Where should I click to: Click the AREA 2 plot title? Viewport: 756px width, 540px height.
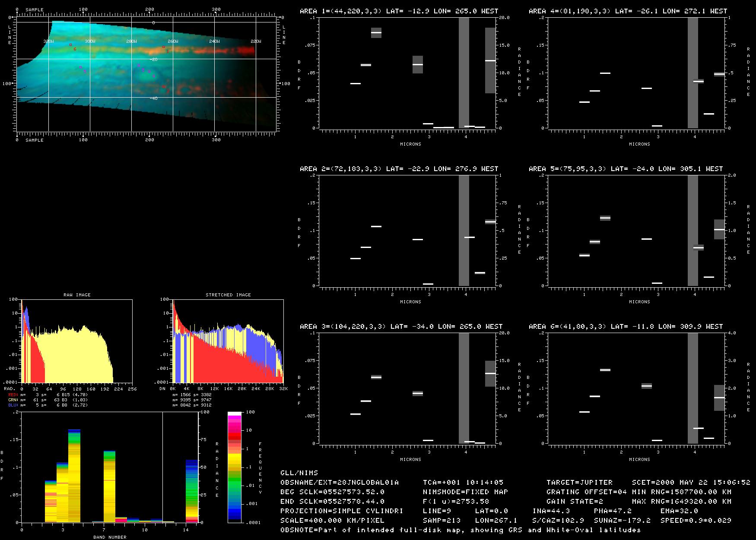(399, 168)
